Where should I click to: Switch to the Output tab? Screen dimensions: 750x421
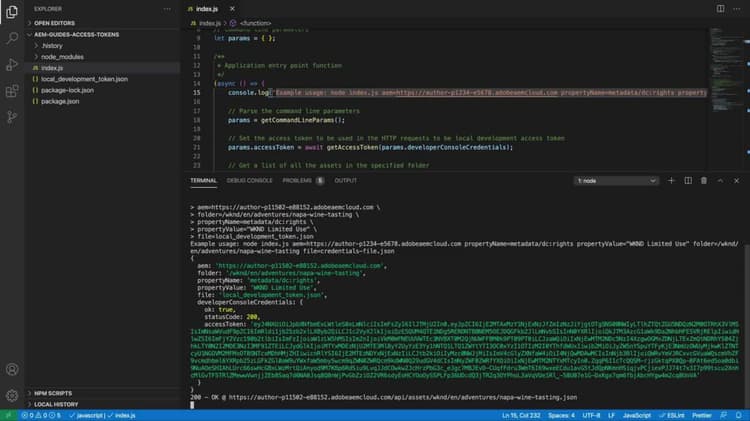click(x=345, y=180)
